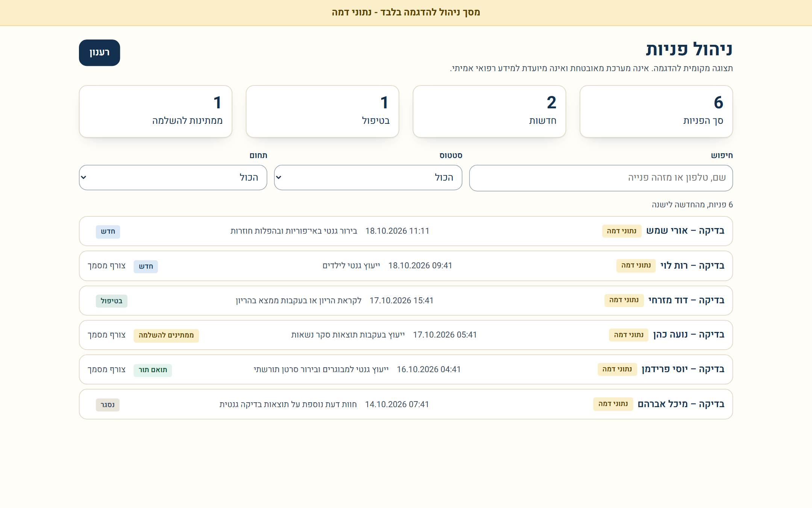
Task: Click the בטיפול badge in דוד מזרחי row
Action: pyautogui.click(x=111, y=301)
